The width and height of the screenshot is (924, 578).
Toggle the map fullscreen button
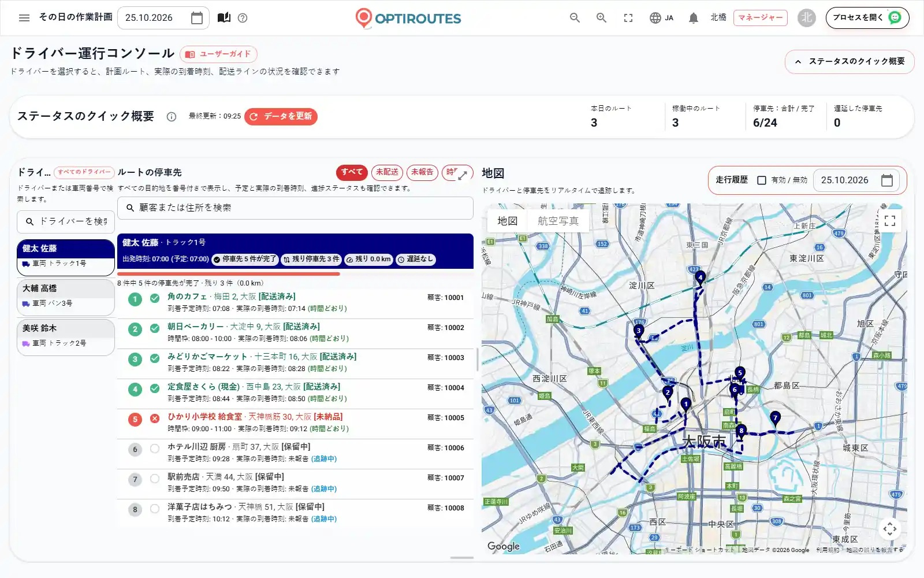(890, 221)
